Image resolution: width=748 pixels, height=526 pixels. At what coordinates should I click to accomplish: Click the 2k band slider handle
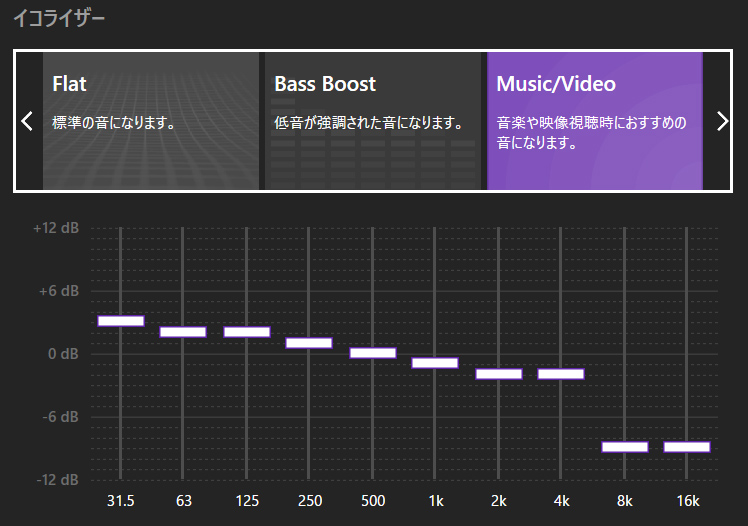pos(499,374)
